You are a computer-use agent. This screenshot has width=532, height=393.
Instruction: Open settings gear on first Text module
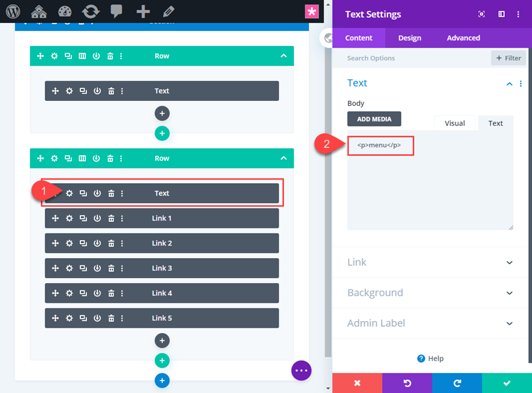69,91
